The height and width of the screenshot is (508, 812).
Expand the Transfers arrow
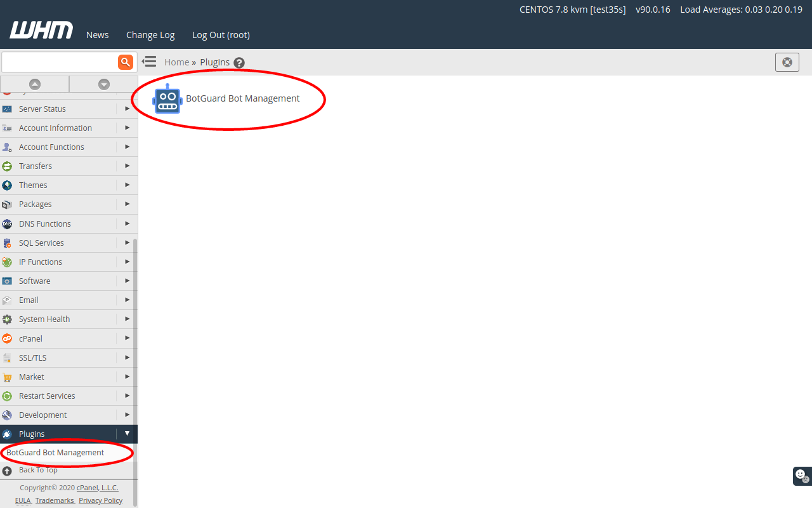click(127, 166)
